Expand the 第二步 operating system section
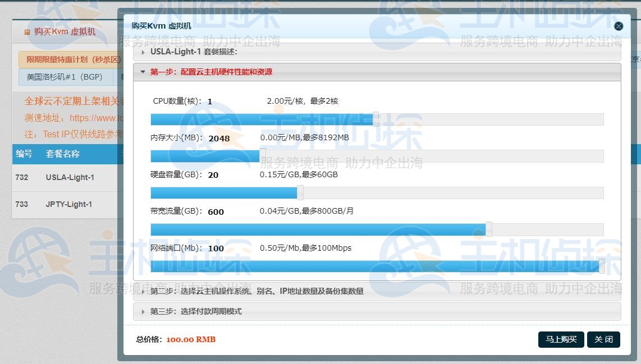 (257, 291)
